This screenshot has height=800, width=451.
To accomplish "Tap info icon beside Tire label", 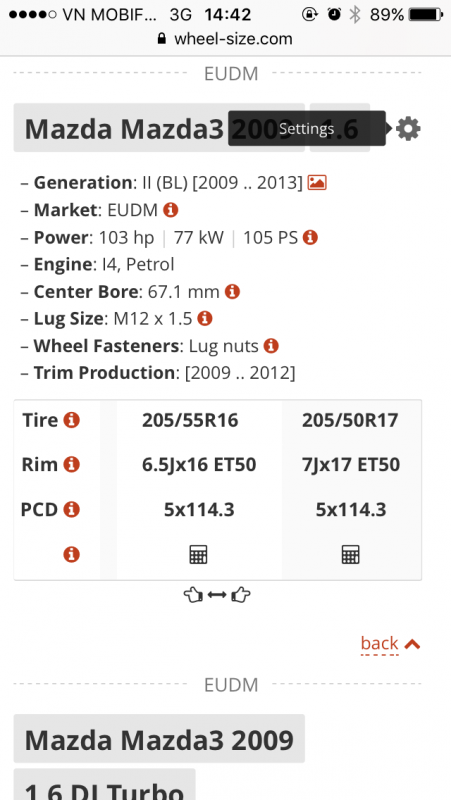I will [71, 420].
